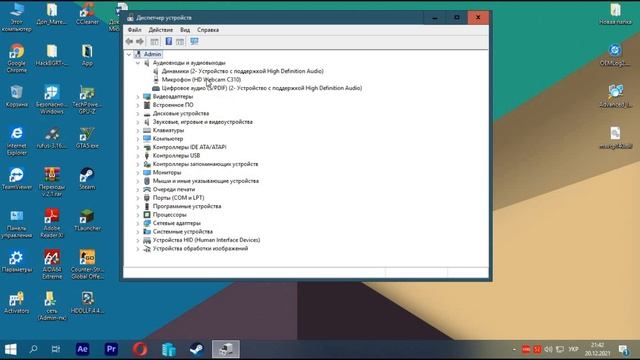The height and width of the screenshot is (360, 640).
Task: Select Цифровое аудио (S/PDIF) device
Action: [x=262, y=88]
